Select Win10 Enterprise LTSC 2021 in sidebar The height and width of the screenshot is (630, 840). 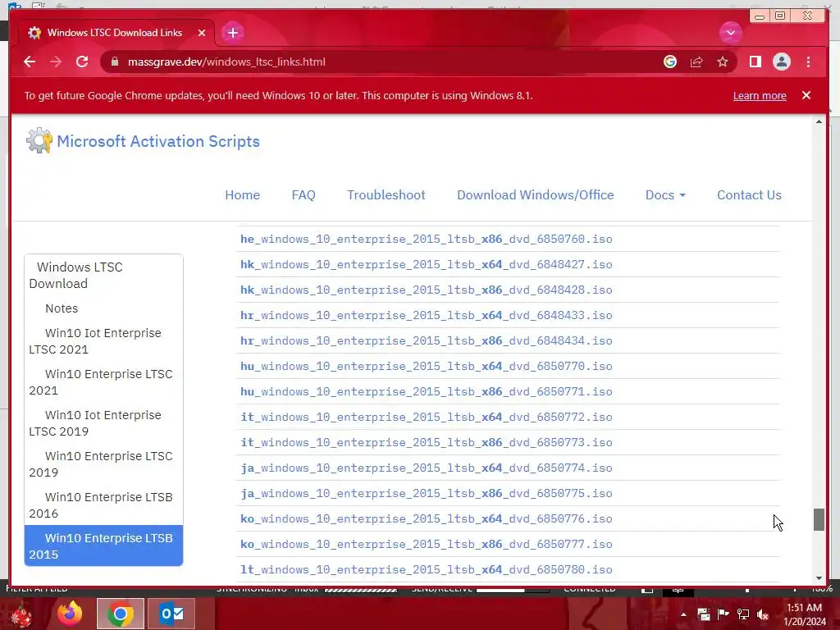(103, 382)
